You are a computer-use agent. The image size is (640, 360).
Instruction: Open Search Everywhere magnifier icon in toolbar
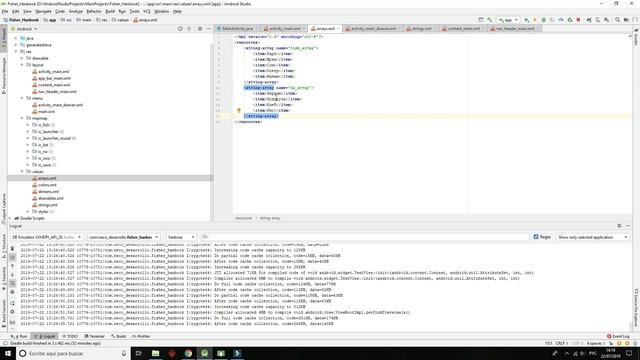[x=618, y=20]
